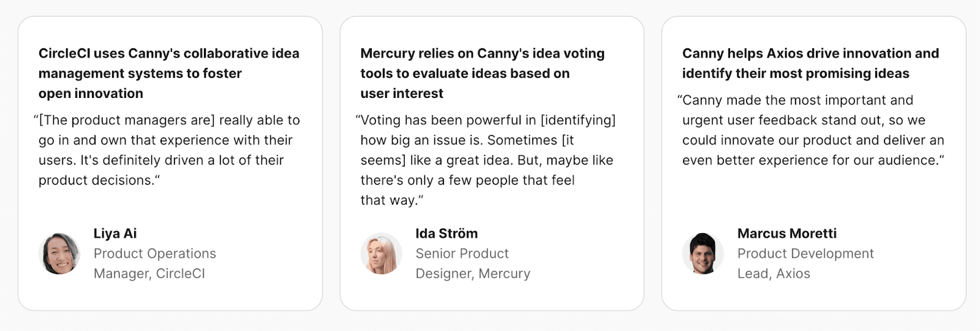
Task: Click the words 'open innovation' in heading
Action: click(91, 94)
